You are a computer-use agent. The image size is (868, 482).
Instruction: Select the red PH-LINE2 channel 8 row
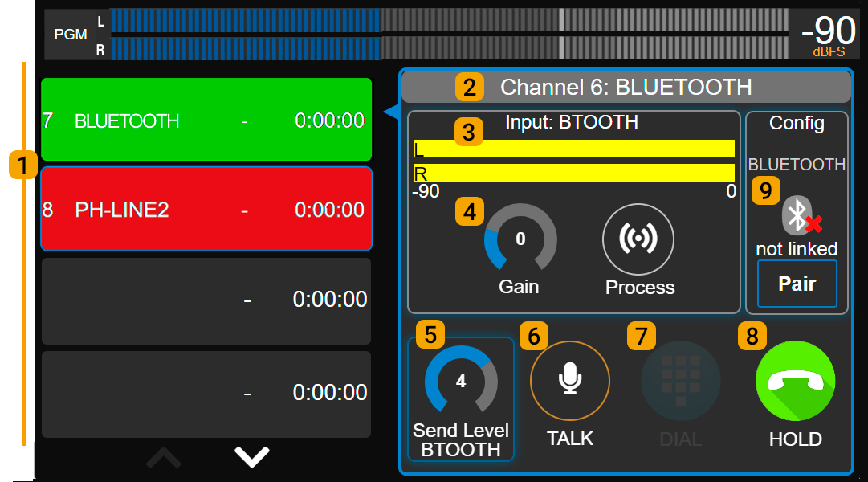click(206, 209)
